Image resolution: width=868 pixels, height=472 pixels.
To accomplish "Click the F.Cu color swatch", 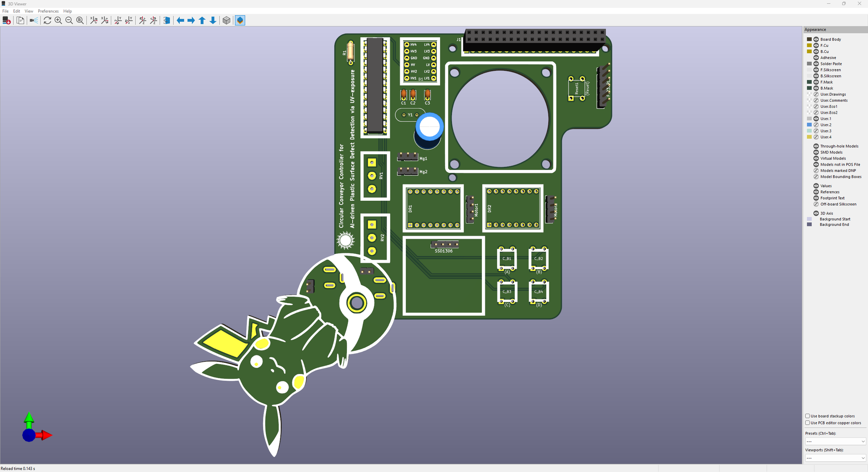I will click(809, 46).
